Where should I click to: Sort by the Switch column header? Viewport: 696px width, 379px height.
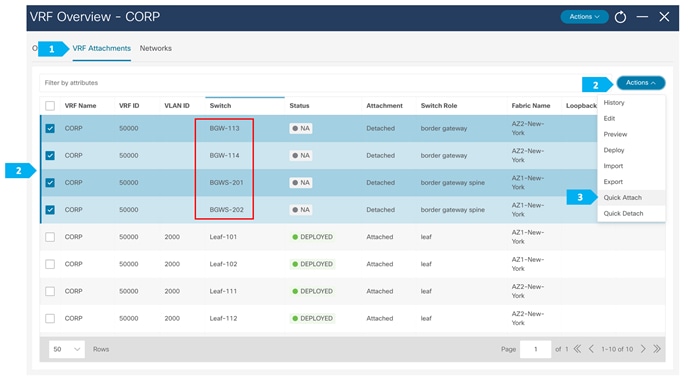pyautogui.click(x=220, y=106)
